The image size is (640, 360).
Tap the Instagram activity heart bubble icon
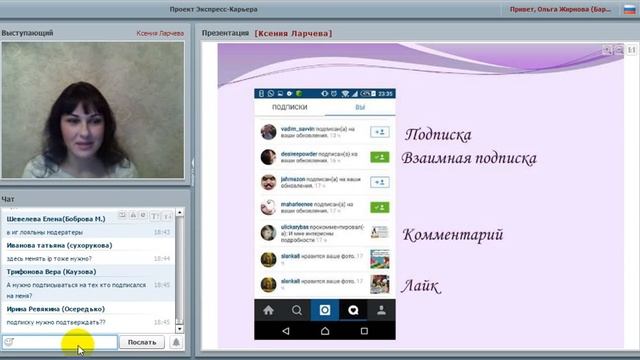353,310
